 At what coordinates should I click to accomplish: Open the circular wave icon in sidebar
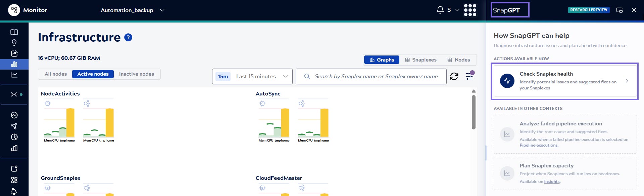pyautogui.click(x=14, y=115)
